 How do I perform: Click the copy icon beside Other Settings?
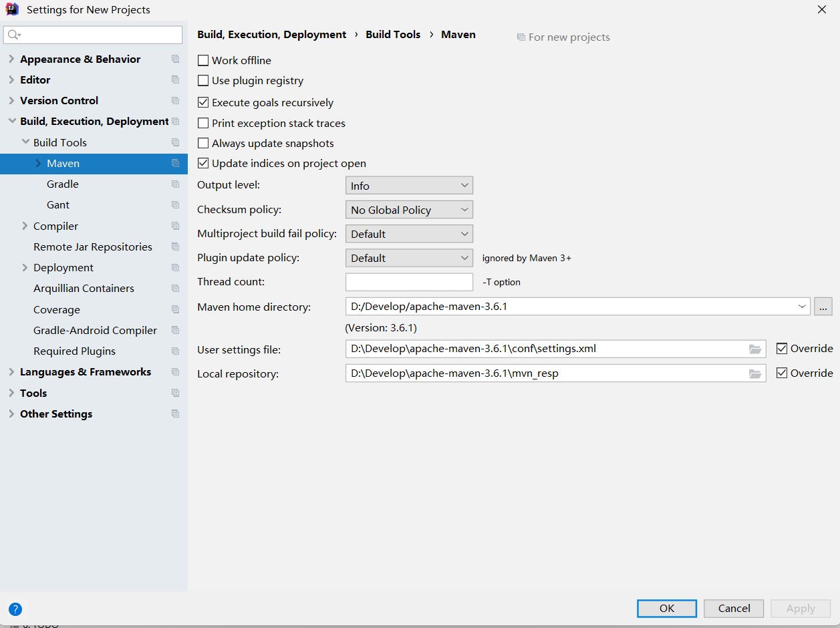coord(176,414)
